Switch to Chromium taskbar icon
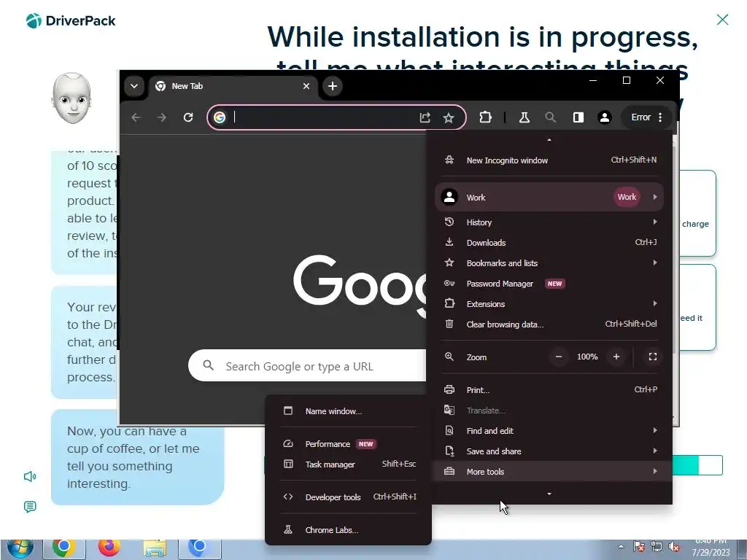 coord(200,548)
